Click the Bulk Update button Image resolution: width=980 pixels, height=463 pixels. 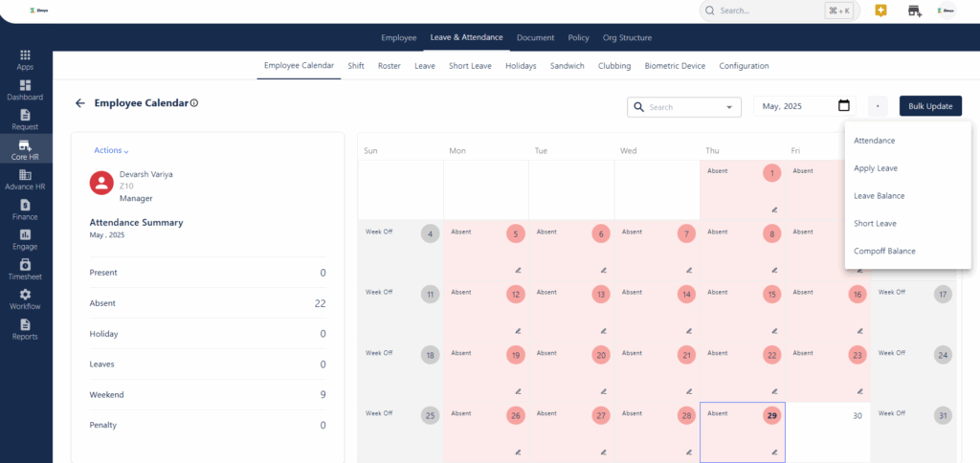pos(930,106)
